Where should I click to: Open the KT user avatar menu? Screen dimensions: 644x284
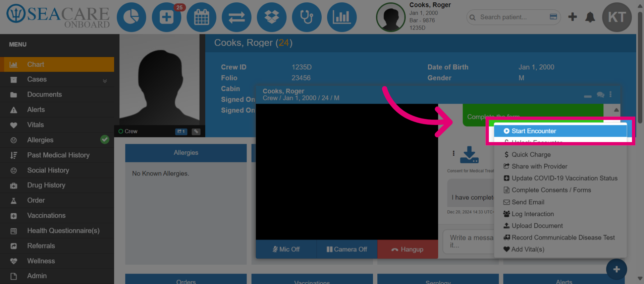pos(617,17)
